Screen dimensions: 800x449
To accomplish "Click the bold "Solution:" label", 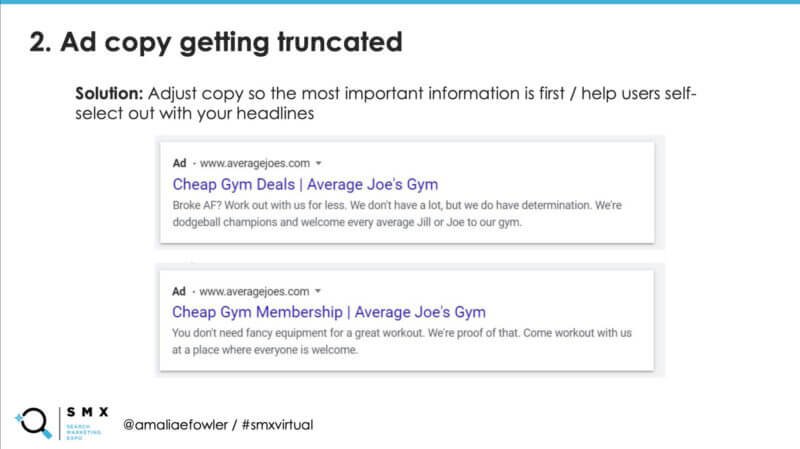I will pos(110,93).
